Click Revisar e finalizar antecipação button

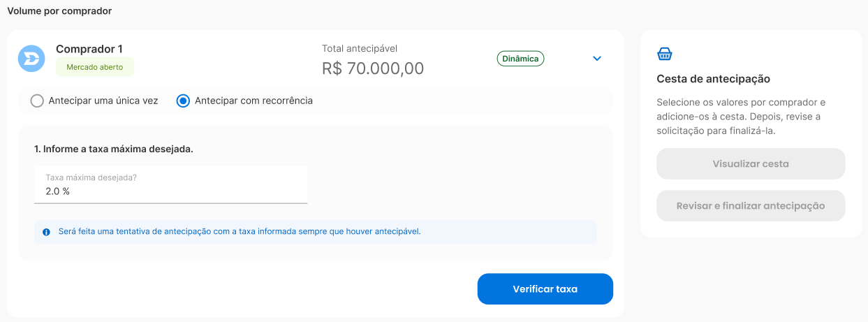[x=751, y=206]
